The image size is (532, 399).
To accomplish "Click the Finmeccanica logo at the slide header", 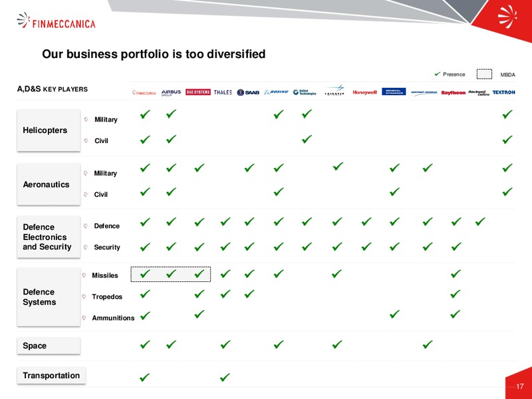I will (x=57, y=21).
